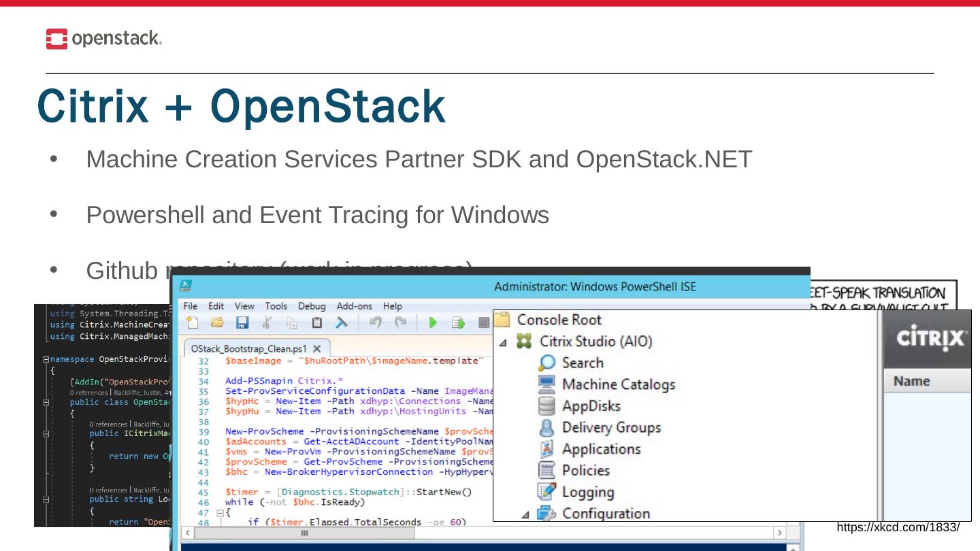Click the ISE horizontal scrollbar right arrow
980x551 pixels.
[x=779, y=533]
